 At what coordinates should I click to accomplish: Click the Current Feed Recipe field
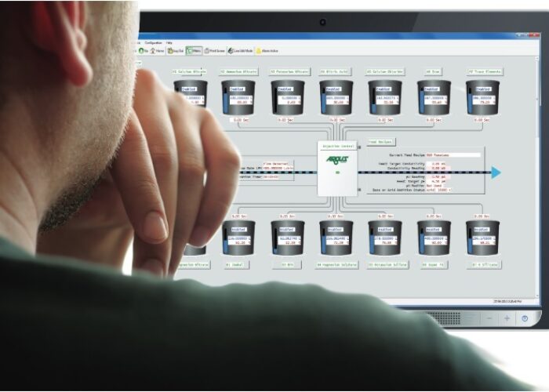coord(453,155)
